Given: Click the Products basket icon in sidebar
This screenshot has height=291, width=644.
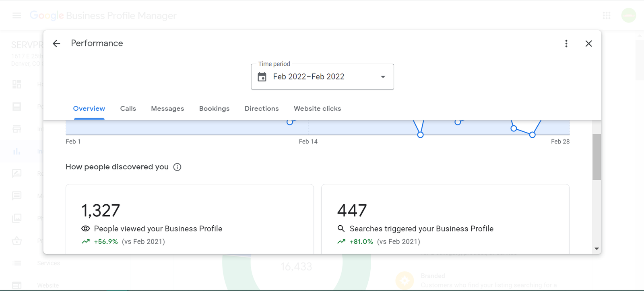Looking at the screenshot, I should pyautogui.click(x=17, y=241).
